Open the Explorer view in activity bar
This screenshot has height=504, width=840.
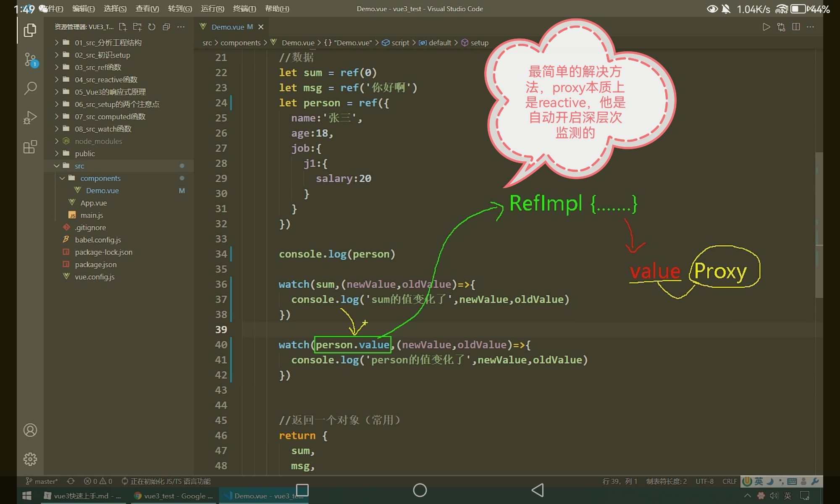pyautogui.click(x=30, y=30)
